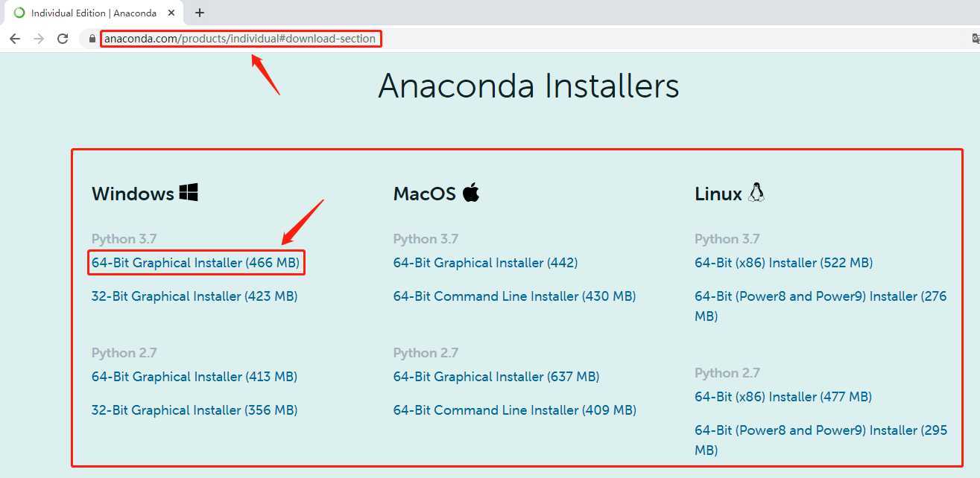Click the browser back arrow
The height and width of the screenshot is (478, 980).
15,39
